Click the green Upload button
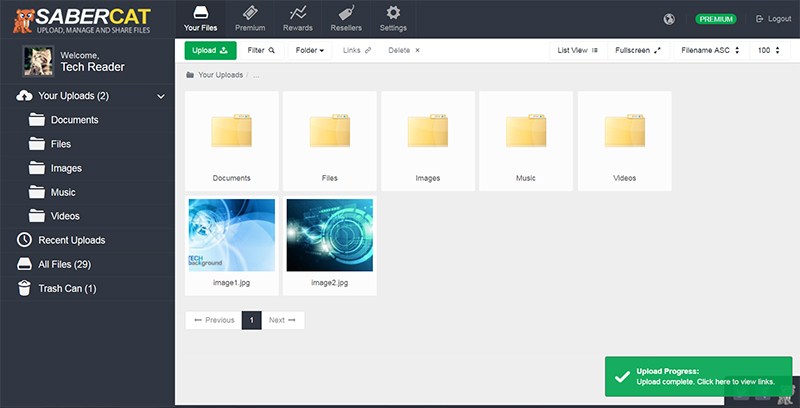The image size is (800, 408). click(210, 50)
